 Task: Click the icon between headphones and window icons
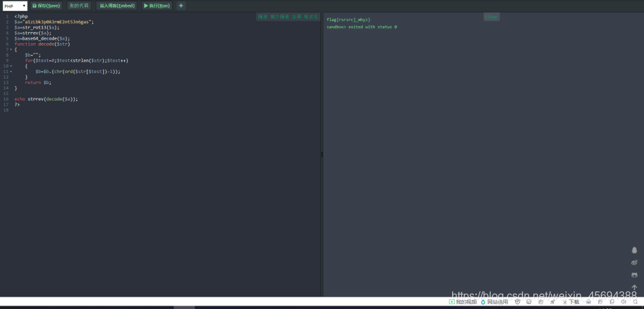point(600,302)
